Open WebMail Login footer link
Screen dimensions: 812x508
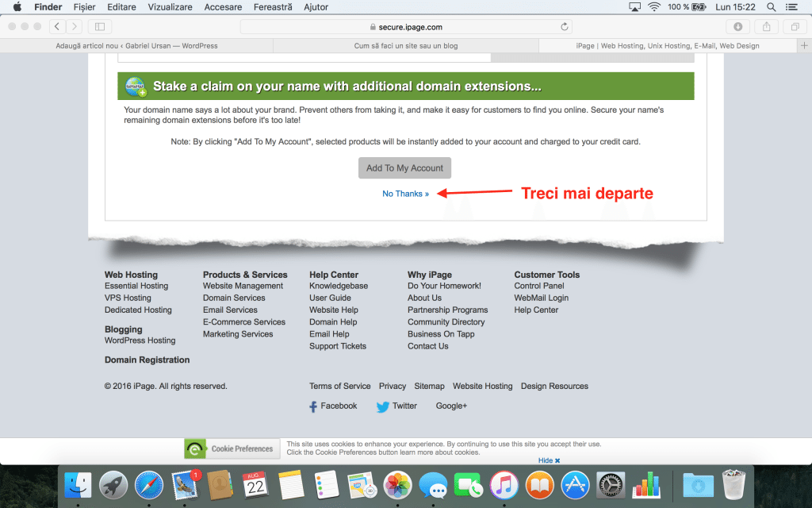tap(541, 298)
